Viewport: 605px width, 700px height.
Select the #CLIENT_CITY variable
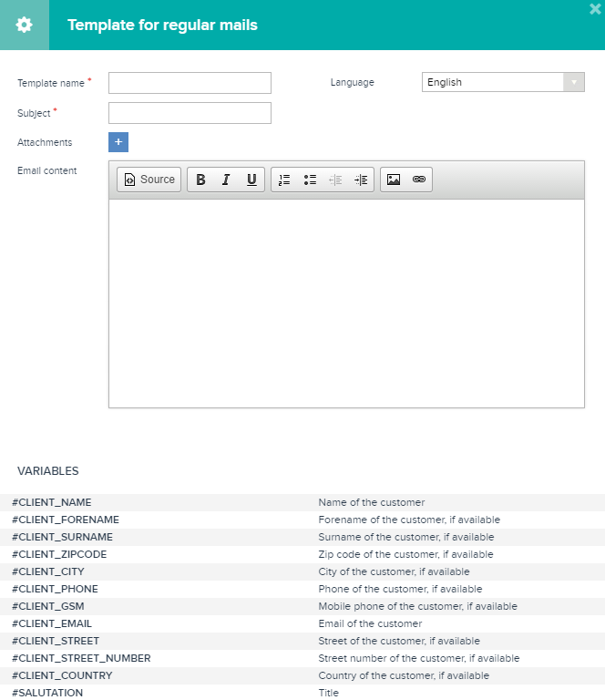click(48, 571)
